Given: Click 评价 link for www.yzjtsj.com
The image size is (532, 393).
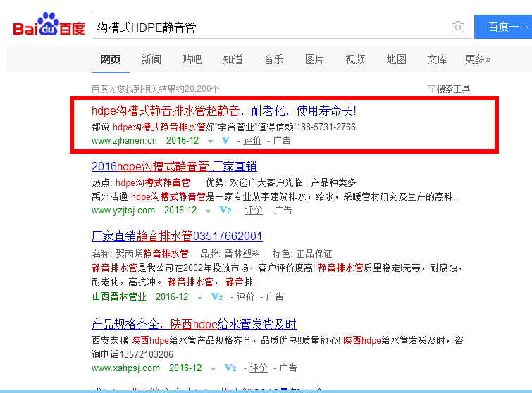Looking at the screenshot, I should (254, 210).
